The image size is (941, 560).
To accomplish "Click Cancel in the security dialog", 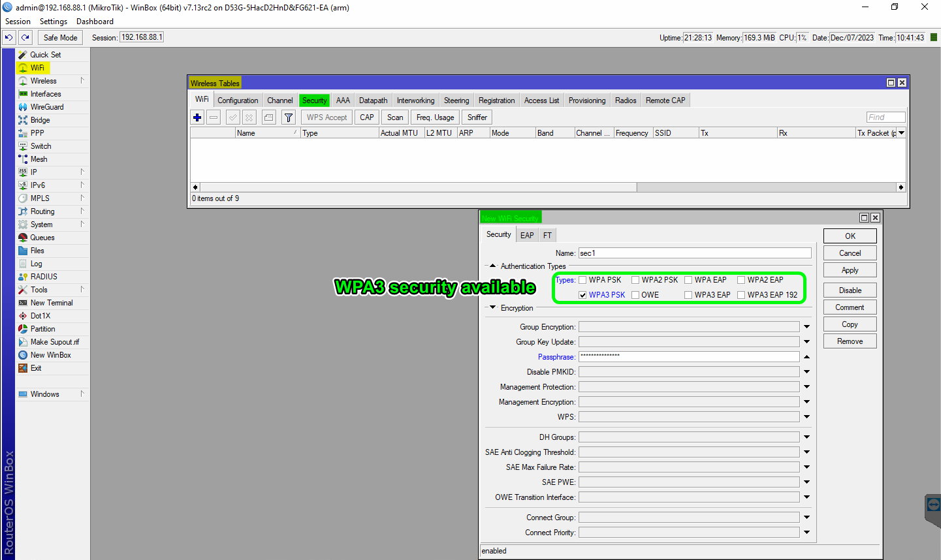I will pos(850,253).
